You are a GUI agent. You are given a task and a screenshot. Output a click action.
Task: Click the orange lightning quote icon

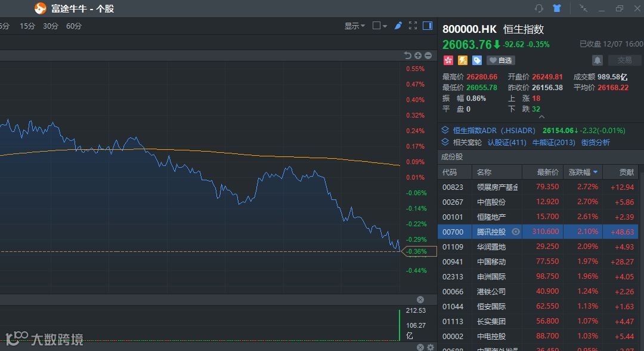click(x=463, y=60)
